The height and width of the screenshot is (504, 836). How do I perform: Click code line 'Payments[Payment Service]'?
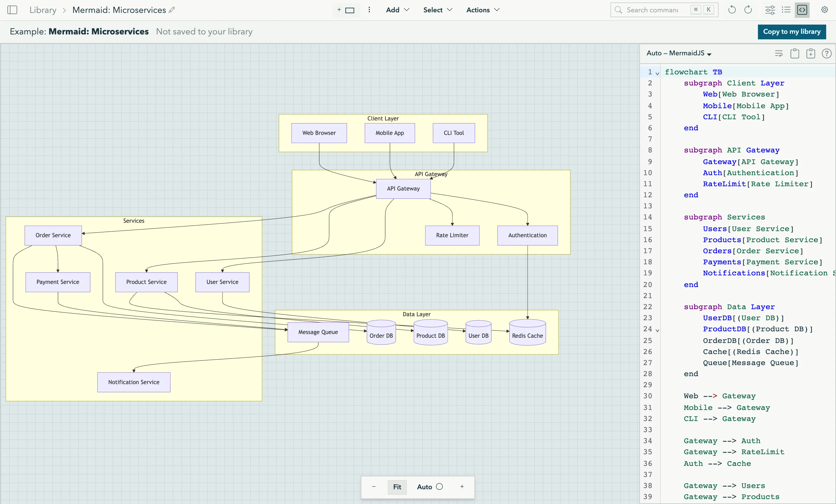[x=762, y=262]
